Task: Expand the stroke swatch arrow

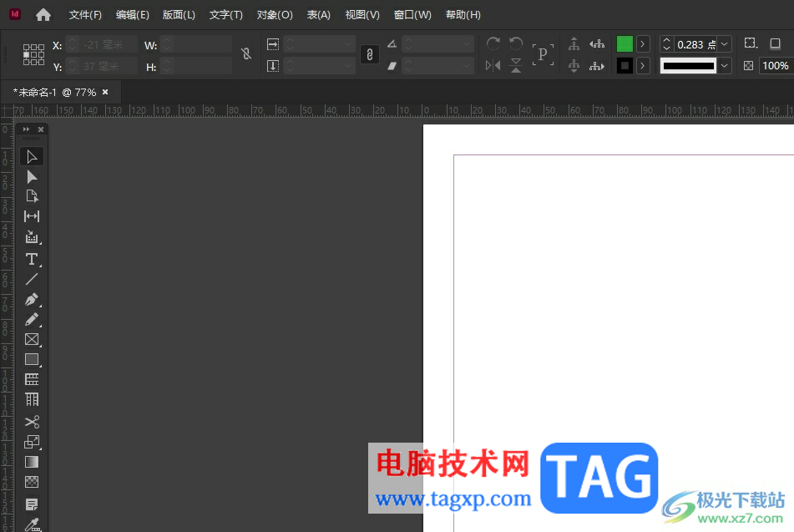Action: 643,65
